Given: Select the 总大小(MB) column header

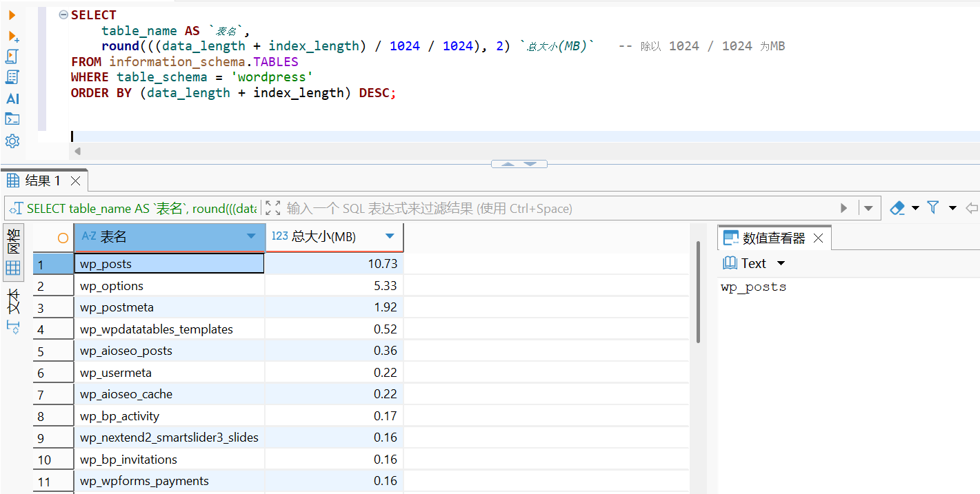Looking at the screenshot, I should tap(334, 237).
